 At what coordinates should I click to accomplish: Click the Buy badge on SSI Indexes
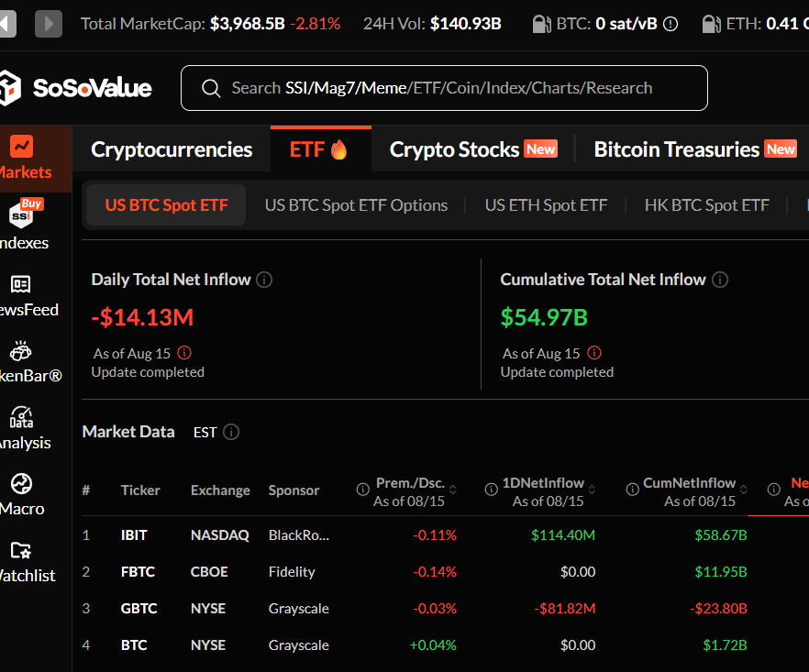click(32, 204)
